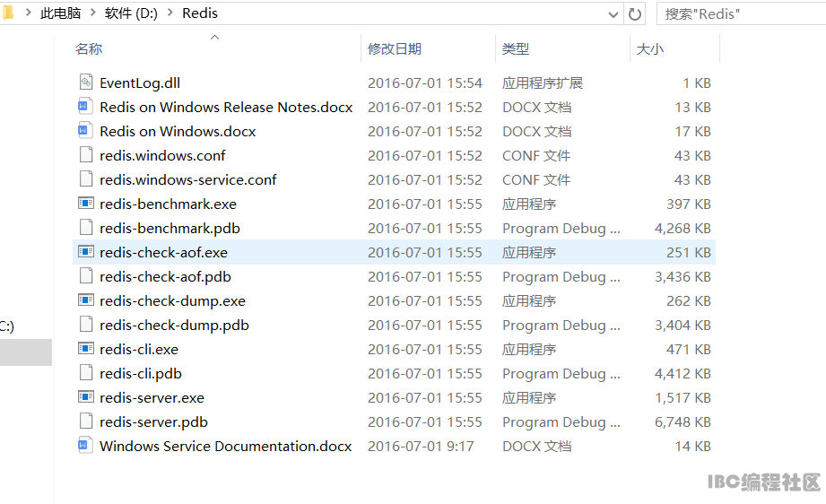Screen dimensions: 826x504
Task: Click the redis-cli.pdb file icon
Action: (86, 372)
